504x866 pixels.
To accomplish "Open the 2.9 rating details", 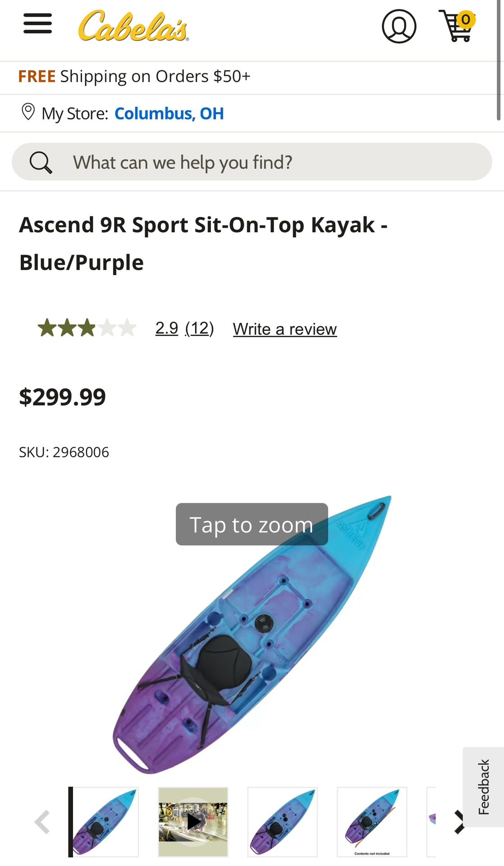I will click(x=167, y=328).
